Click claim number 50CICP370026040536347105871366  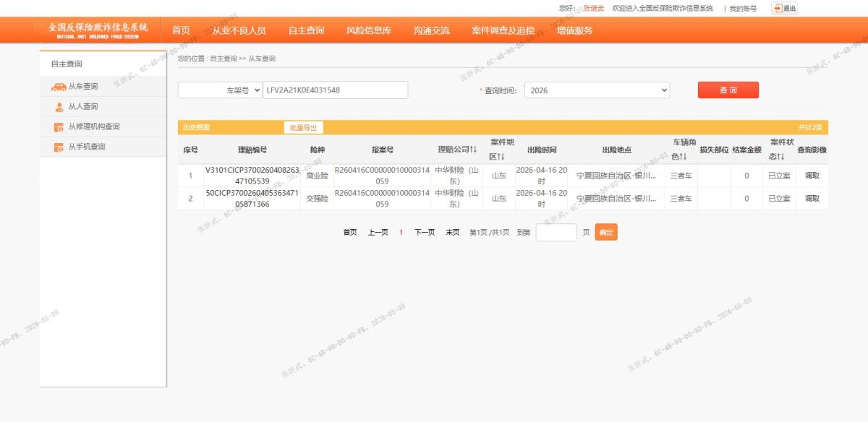point(252,199)
